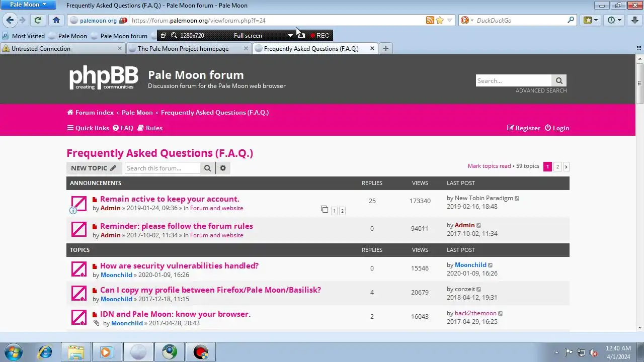This screenshot has height=362, width=644.
Task: Click the forum search magnifier button
Action: tap(207, 168)
